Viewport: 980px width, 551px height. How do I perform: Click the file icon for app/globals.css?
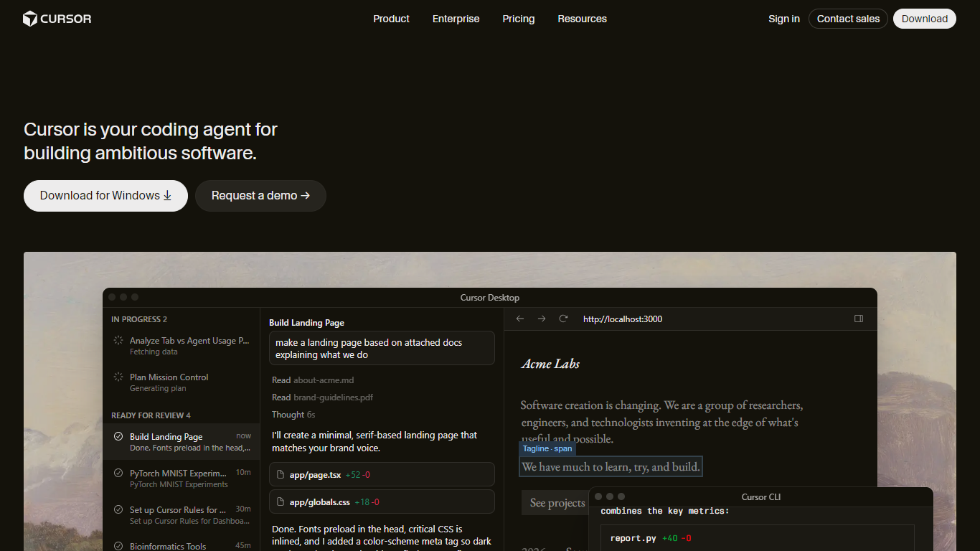pyautogui.click(x=281, y=502)
